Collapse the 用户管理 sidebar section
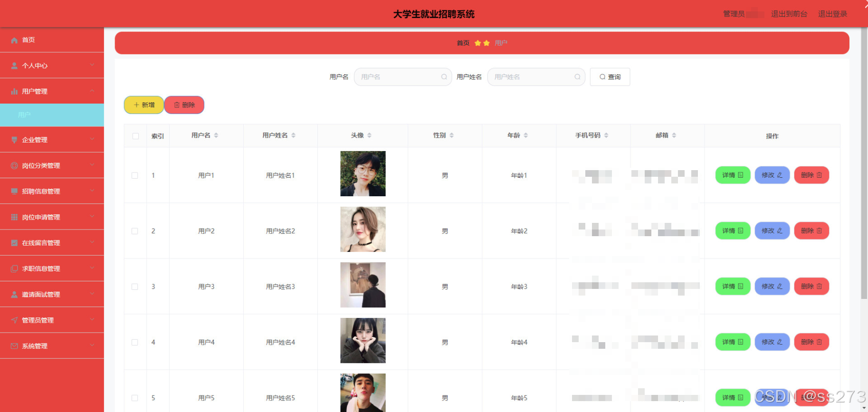Image resolution: width=868 pixels, height=412 pixels. [x=52, y=91]
